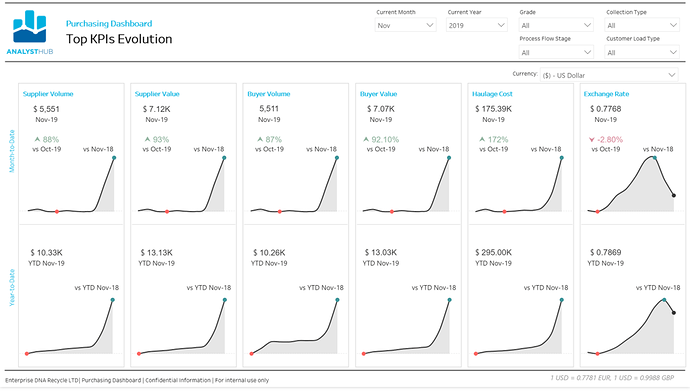Click red low-point marker on Supplier Volume monthly chart
Screen dimensions: 690x392
pos(57,212)
